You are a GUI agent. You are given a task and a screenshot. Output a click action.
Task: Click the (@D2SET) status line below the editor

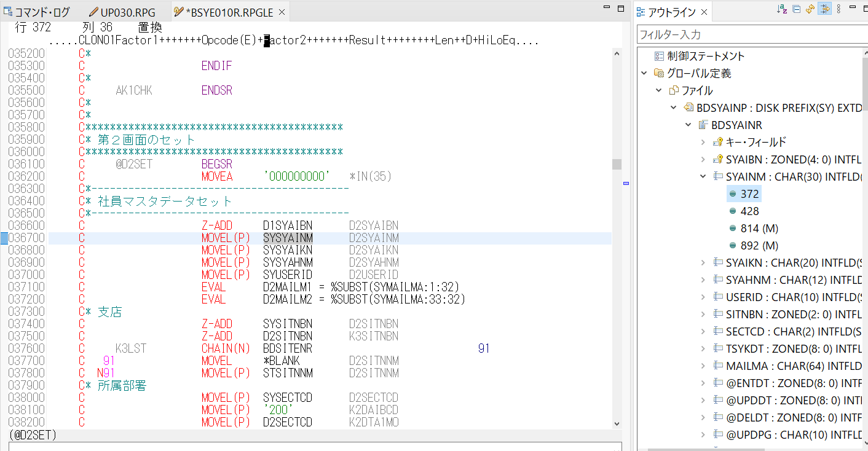(33, 435)
